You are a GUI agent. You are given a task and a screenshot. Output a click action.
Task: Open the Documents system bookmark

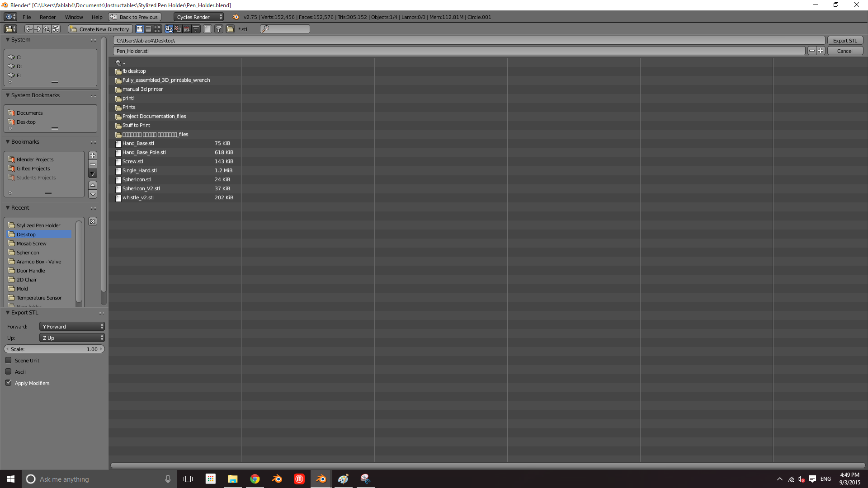tap(50, 113)
